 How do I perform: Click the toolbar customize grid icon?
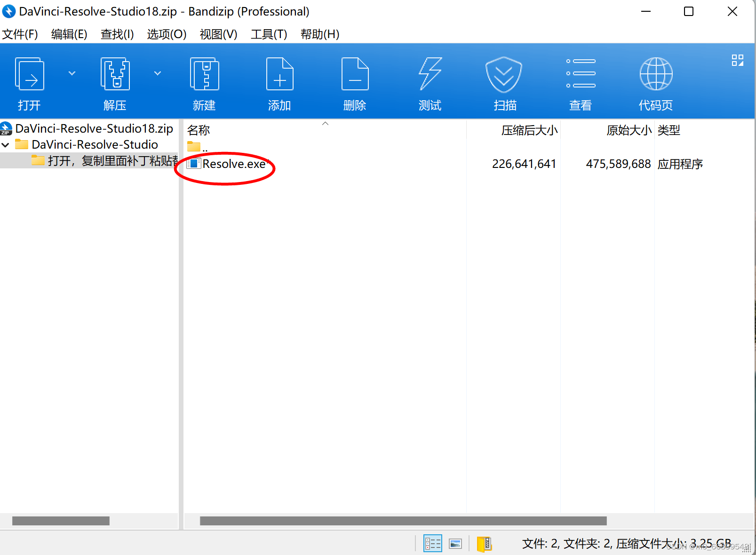pyautogui.click(x=737, y=60)
